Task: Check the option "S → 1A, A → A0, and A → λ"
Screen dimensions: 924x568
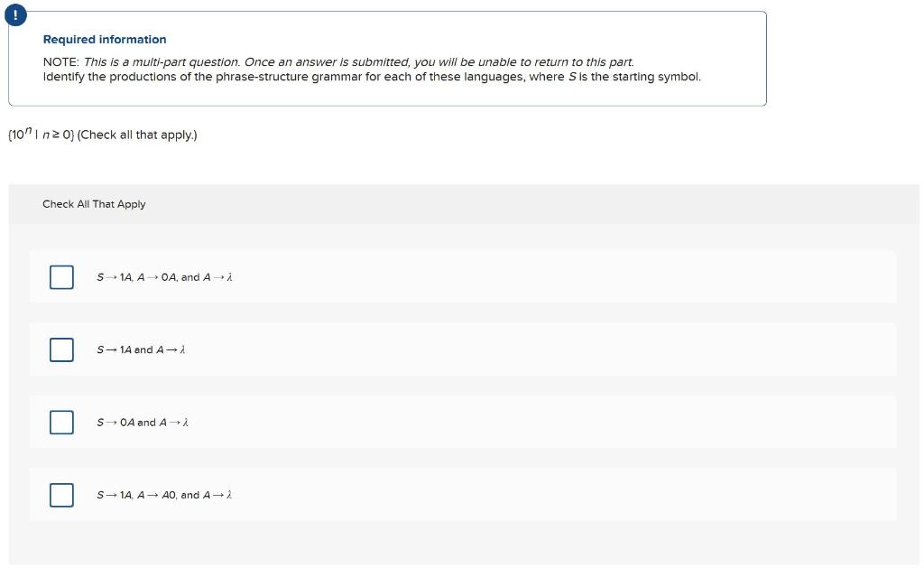Action: 61,495
